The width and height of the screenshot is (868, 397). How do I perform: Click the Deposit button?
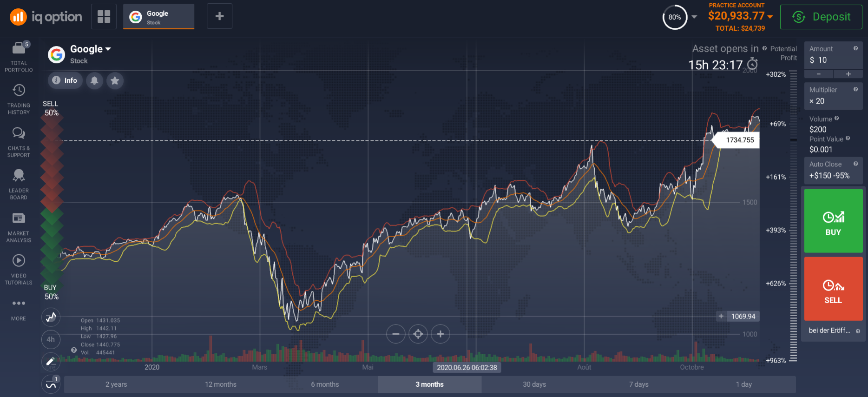pyautogui.click(x=821, y=17)
